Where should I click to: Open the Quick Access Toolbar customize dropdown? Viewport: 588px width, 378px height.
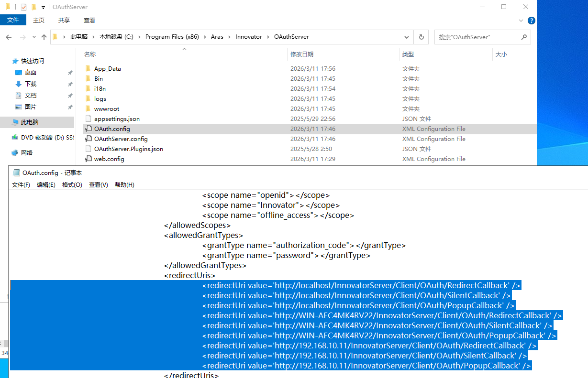[43, 7]
